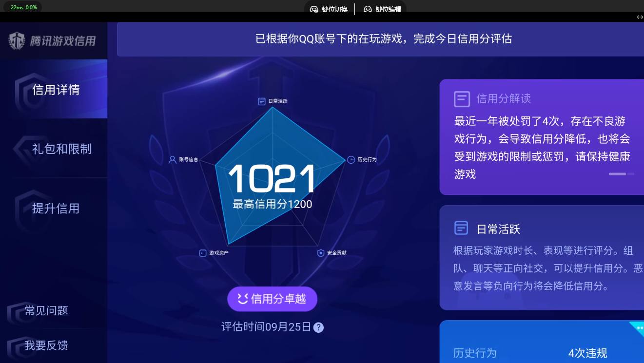Click the 账号信息 person icon on the radar chart
The height and width of the screenshot is (363, 644).
[x=172, y=159]
